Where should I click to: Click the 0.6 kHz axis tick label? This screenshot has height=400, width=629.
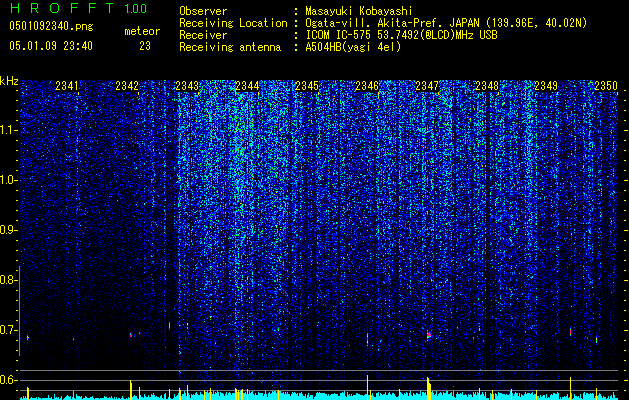tap(8, 380)
